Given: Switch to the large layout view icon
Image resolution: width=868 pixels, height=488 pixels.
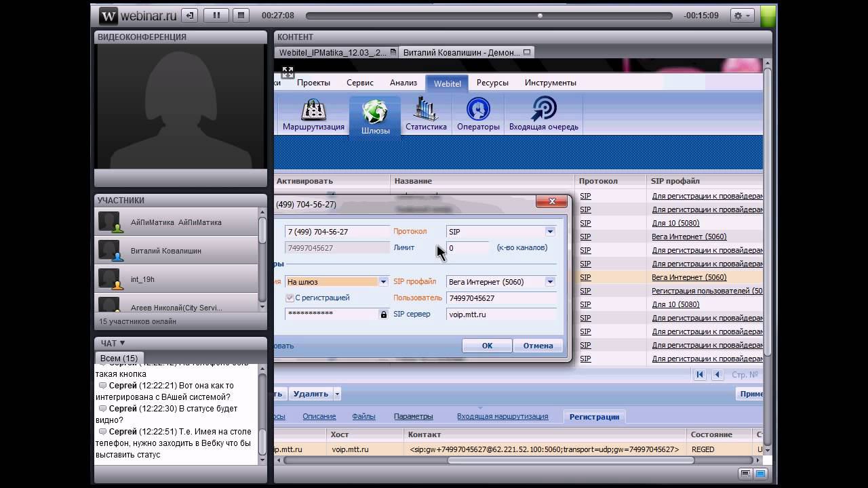Looking at the screenshot, I should point(760,474).
